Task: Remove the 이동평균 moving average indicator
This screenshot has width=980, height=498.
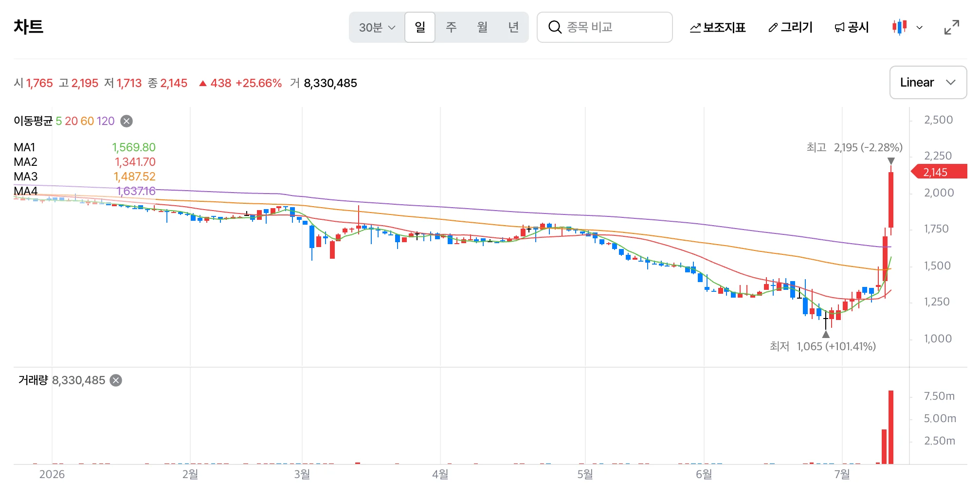Action: click(127, 121)
